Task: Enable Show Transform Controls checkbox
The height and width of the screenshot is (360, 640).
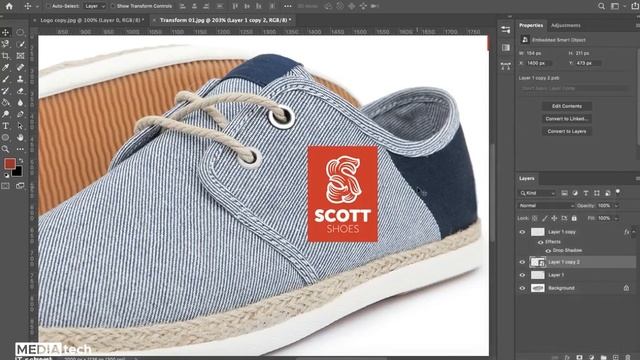Action: [x=113, y=6]
